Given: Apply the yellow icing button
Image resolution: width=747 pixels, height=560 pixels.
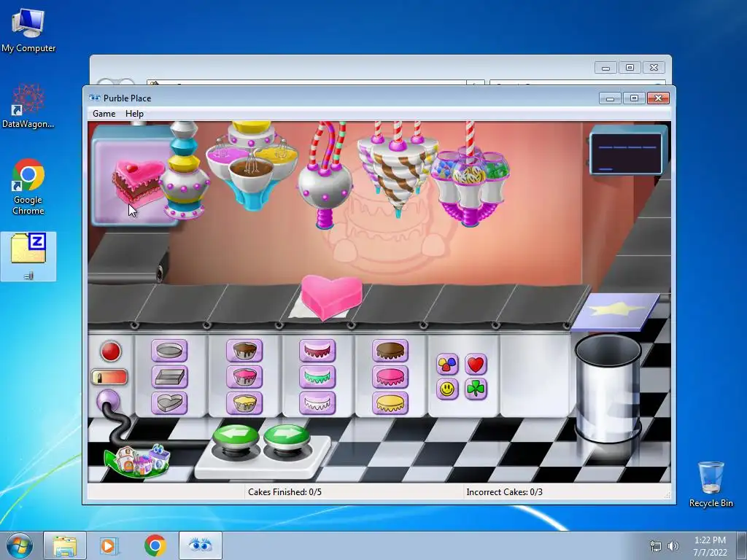Looking at the screenshot, I should point(390,402).
